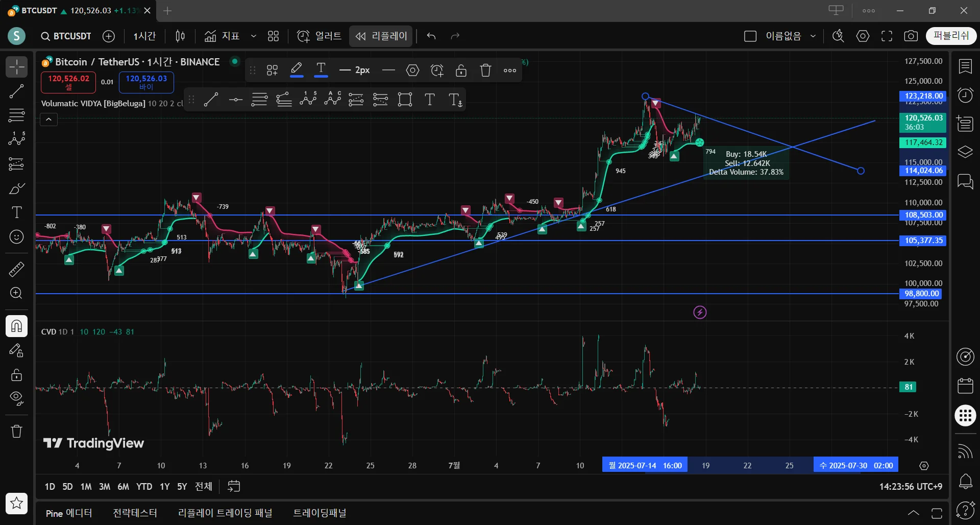Click the text tool in left sidebar
980x525 pixels.
pos(16,212)
